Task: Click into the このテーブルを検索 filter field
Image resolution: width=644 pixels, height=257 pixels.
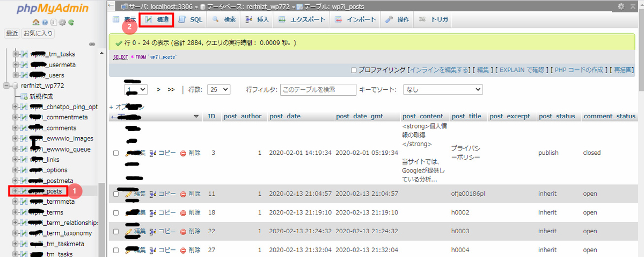Action: 318,90
